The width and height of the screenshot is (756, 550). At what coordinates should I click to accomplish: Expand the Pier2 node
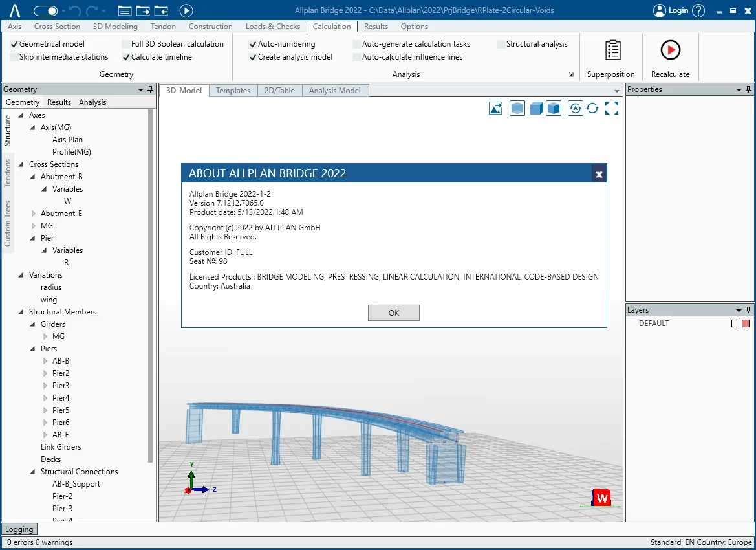(45, 373)
